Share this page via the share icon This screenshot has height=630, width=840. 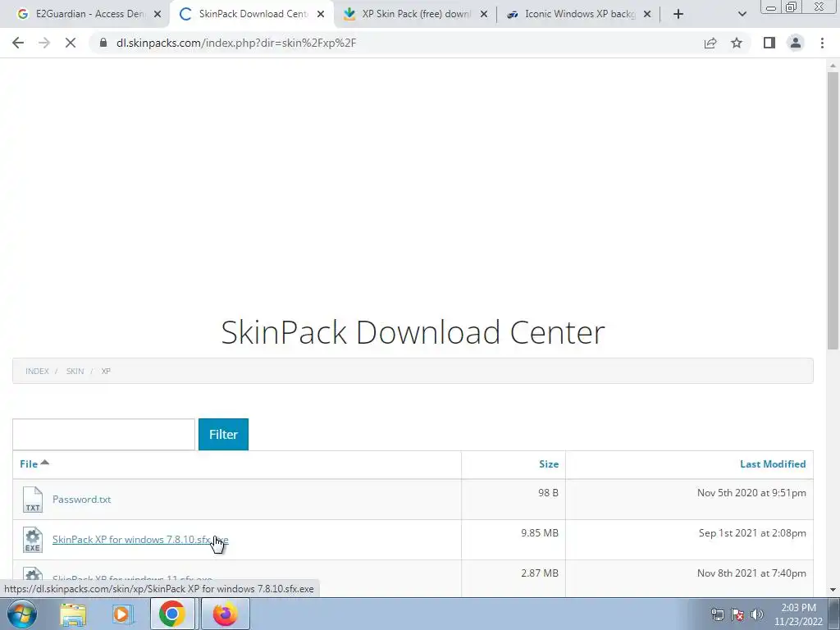pyautogui.click(x=710, y=43)
